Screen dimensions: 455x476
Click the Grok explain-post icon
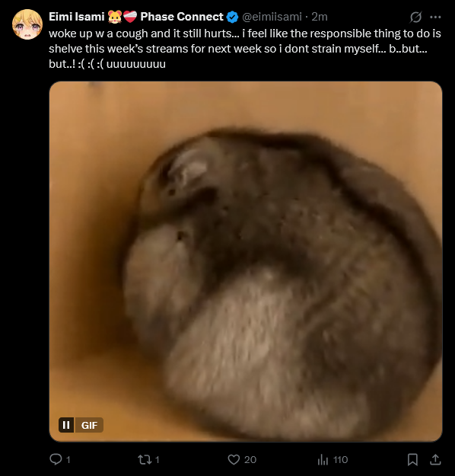tap(415, 17)
